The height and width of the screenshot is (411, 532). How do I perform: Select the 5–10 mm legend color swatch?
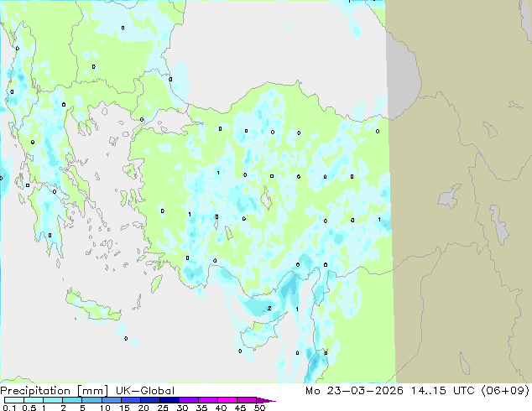[x=91, y=400]
